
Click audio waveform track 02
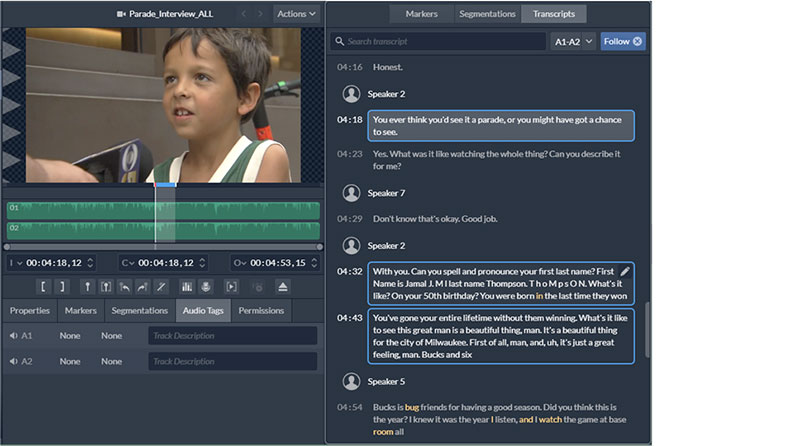point(163,231)
